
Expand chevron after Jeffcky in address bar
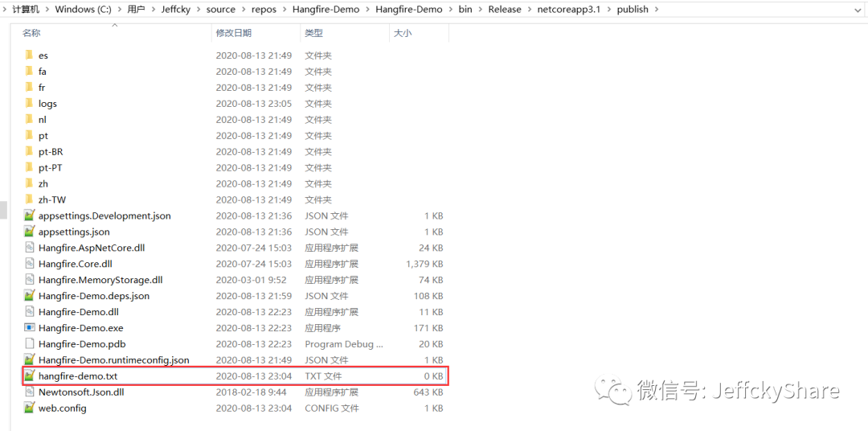199,10
